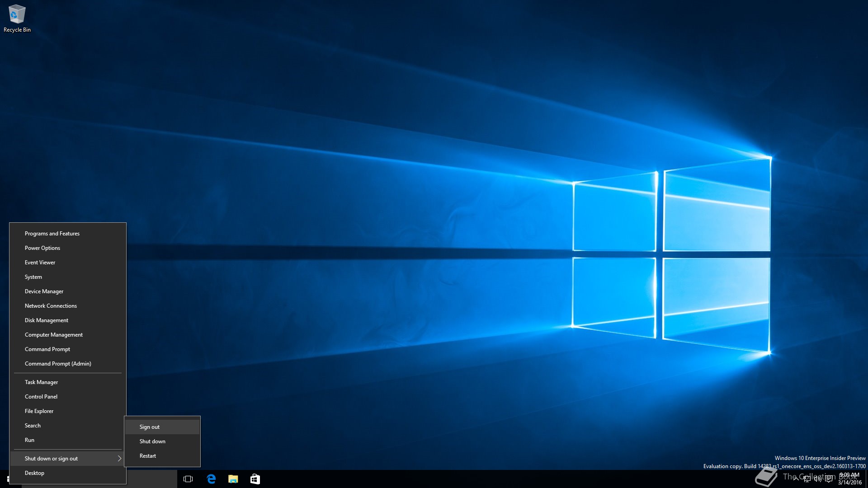Viewport: 868px width, 488px height.
Task: Launch Disk Management
Action: click(68, 320)
